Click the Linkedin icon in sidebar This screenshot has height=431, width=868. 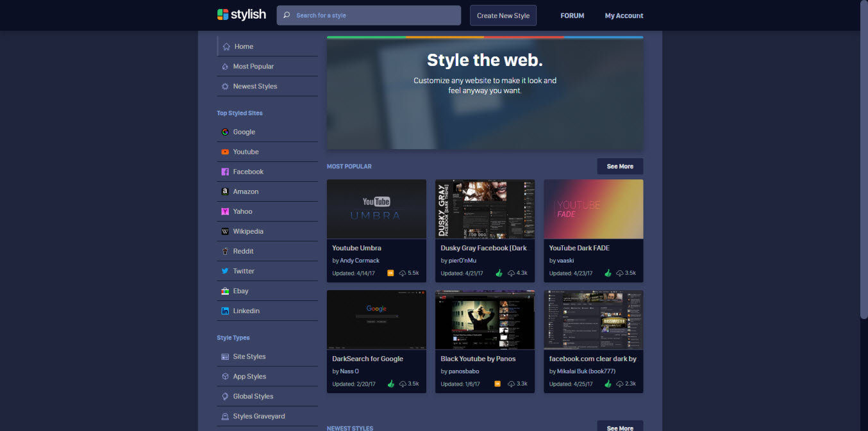tap(225, 311)
